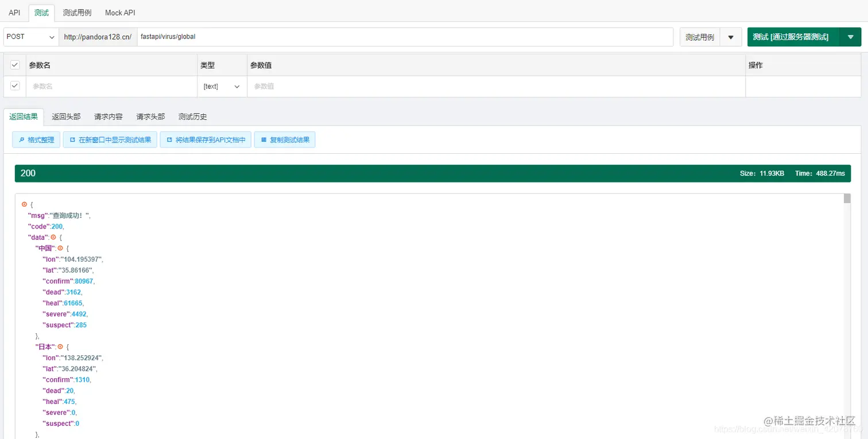Expand the green 测试 button dropdown arrow
The height and width of the screenshot is (439, 868).
coord(850,37)
